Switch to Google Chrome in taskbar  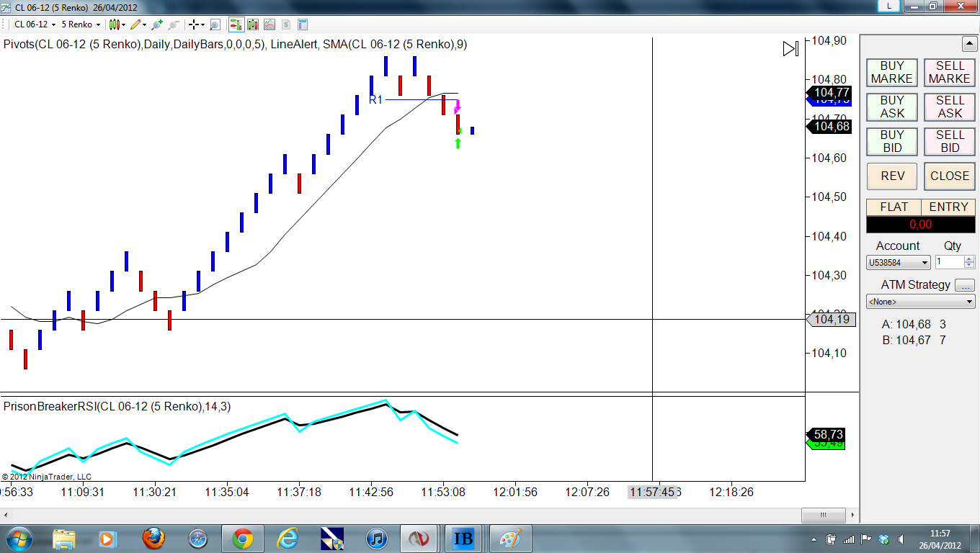[242, 539]
